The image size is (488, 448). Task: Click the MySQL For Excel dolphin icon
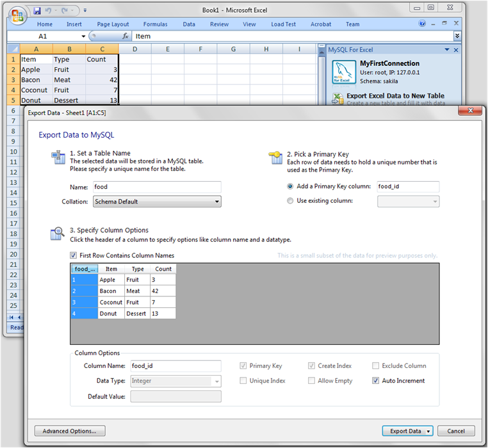point(344,72)
